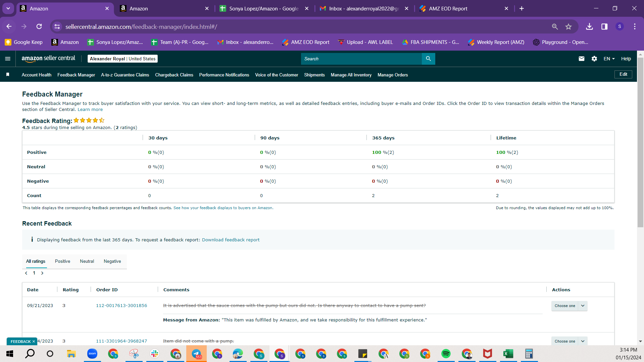The image size is (644, 362).
Task: Open Seller Central settings gear
Action: [594, 59]
